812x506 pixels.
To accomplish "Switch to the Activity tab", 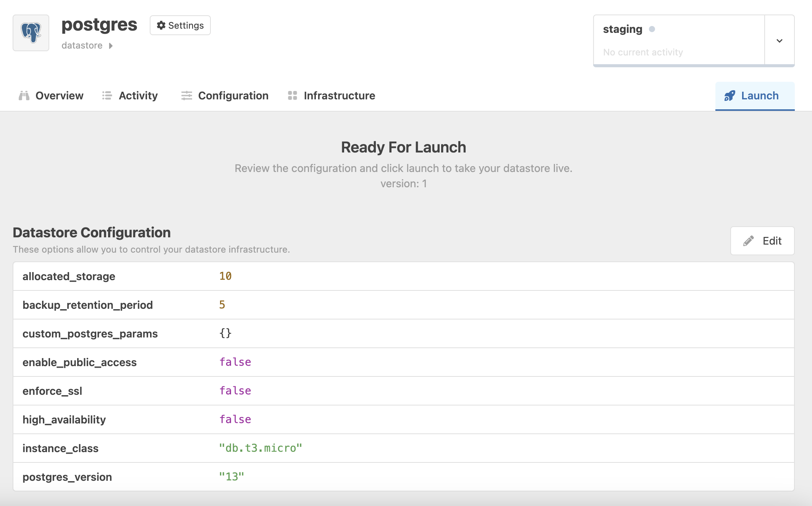I will coord(137,96).
